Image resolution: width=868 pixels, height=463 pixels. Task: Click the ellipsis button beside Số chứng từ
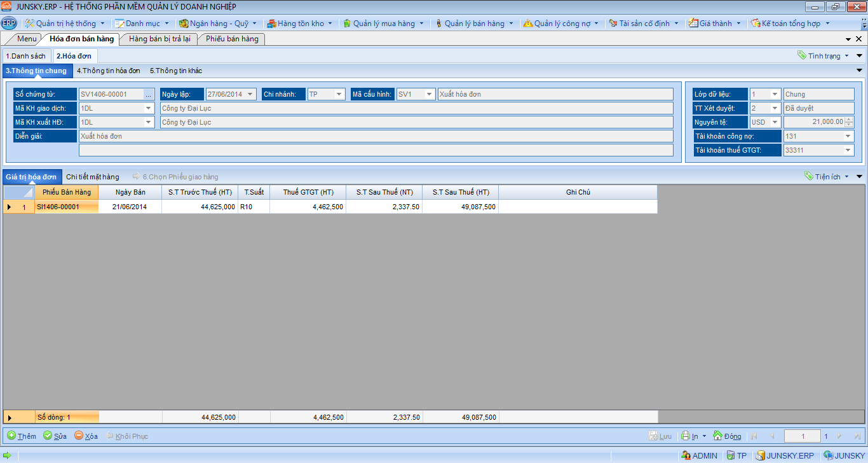(x=149, y=94)
